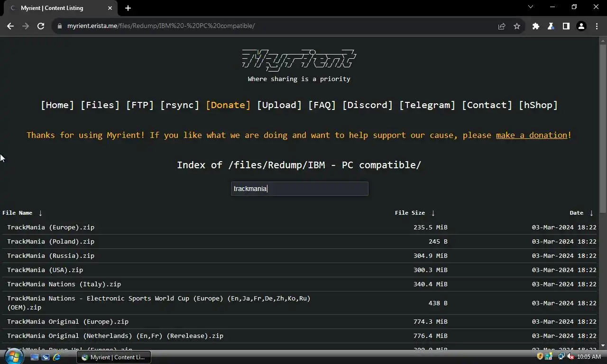Viewport: 607px width, 364px height.
Task: Click the Show Desktop quick launch icon
Action: [x=35, y=357]
